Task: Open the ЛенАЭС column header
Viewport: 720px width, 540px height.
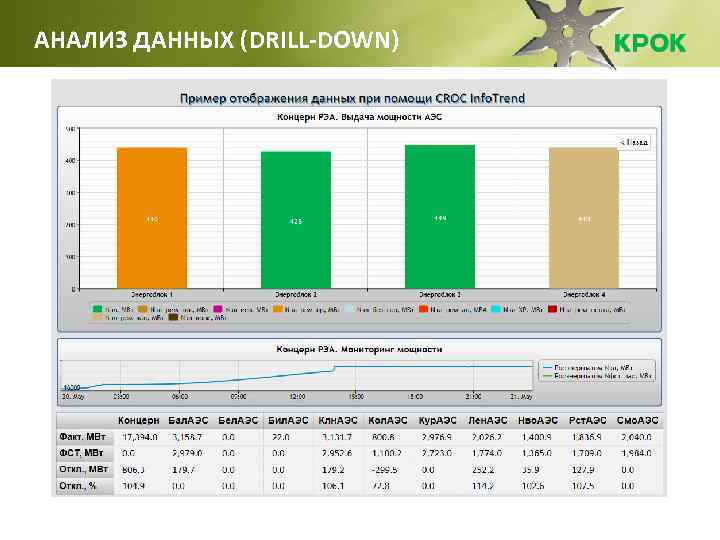Action: tap(487, 421)
